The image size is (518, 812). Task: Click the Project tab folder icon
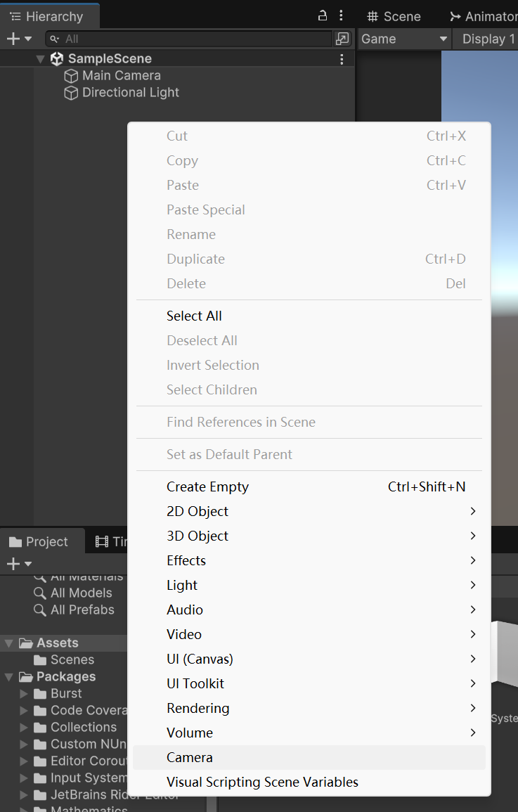15,542
